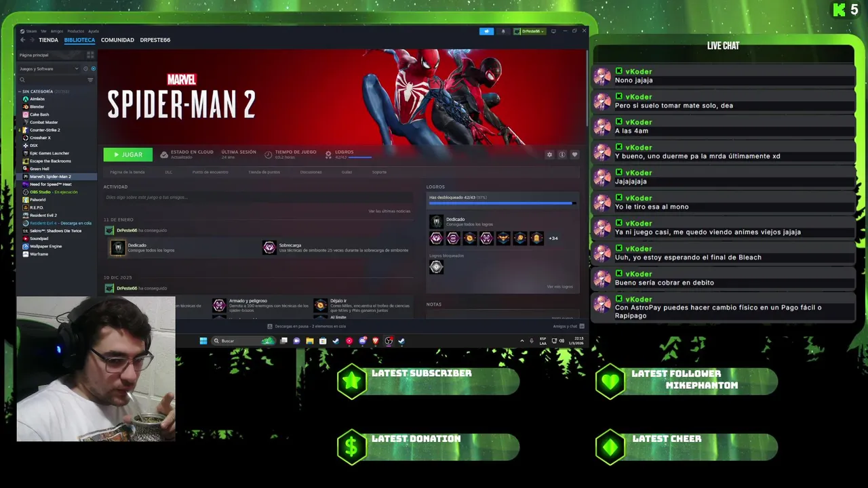Screen dimensions: 868x488
Task: Open Discord from taskbar
Action: [362, 341]
